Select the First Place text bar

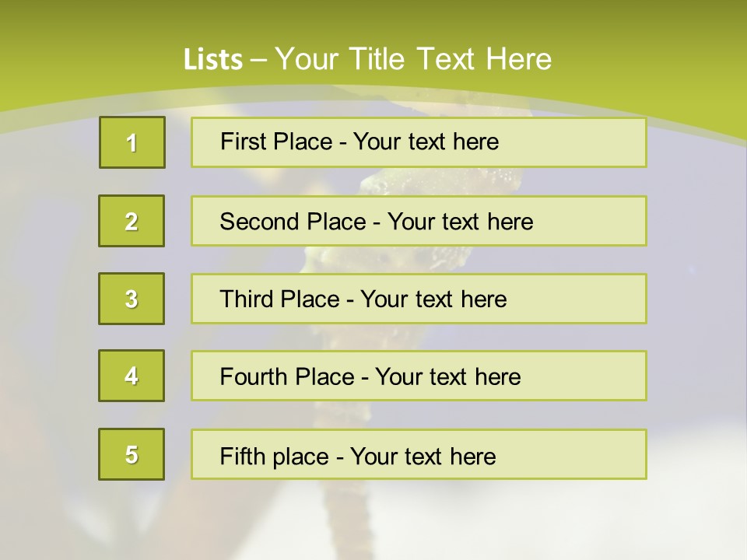(419, 142)
